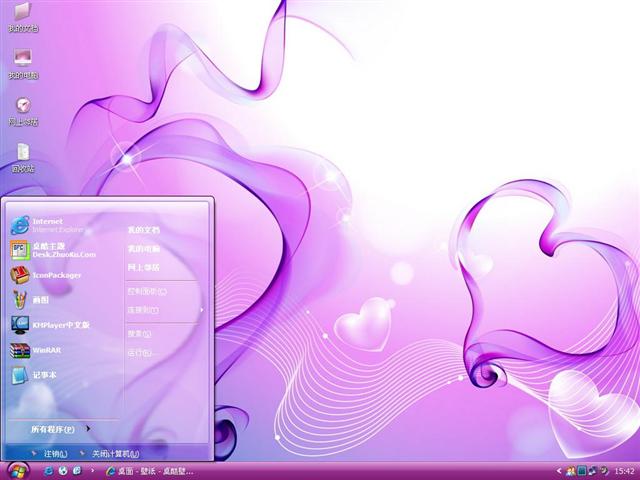
Task: Show hidden tray icons with the arrow
Action: [560, 471]
